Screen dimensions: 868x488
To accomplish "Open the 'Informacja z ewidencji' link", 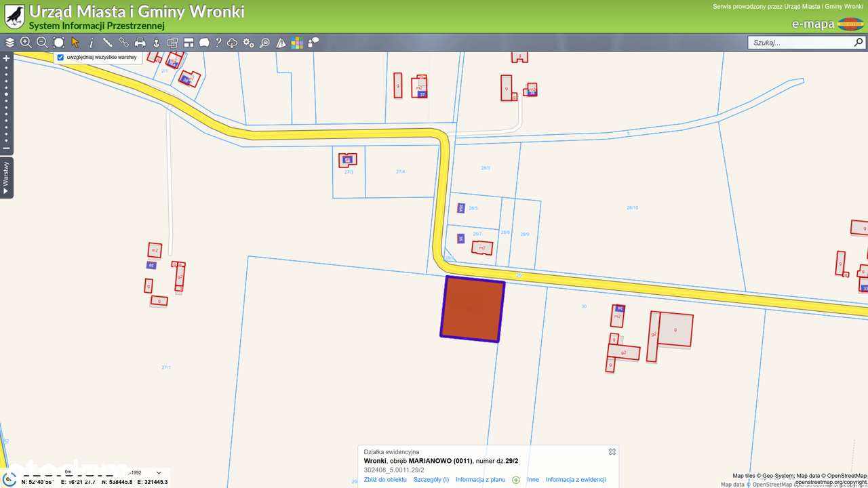I will pyautogui.click(x=576, y=480).
